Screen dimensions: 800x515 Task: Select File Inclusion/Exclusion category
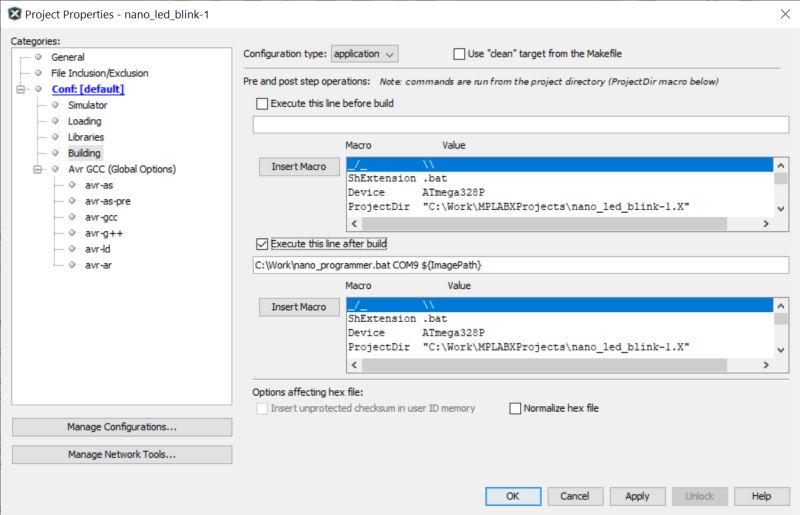tap(99, 73)
